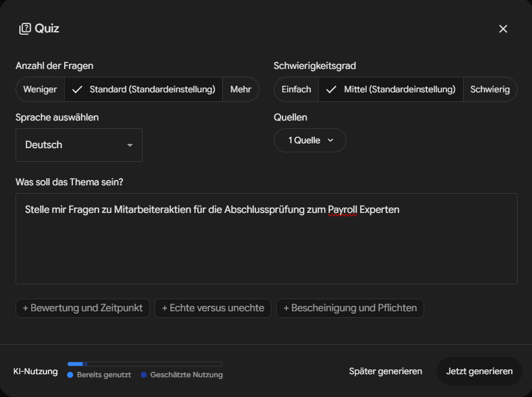The image size is (532, 397).
Task: Click Jetzt generieren
Action: point(479,371)
